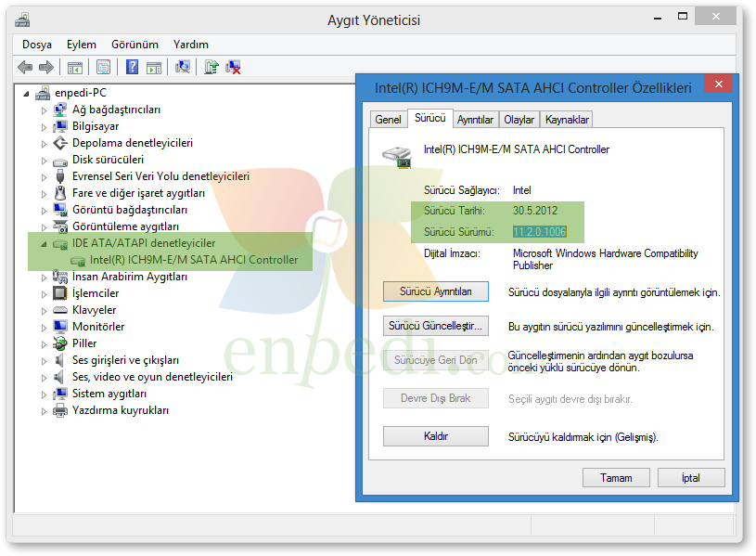Click the Monitörler monitor icon
Screen dimensions: 756x556
point(59,327)
